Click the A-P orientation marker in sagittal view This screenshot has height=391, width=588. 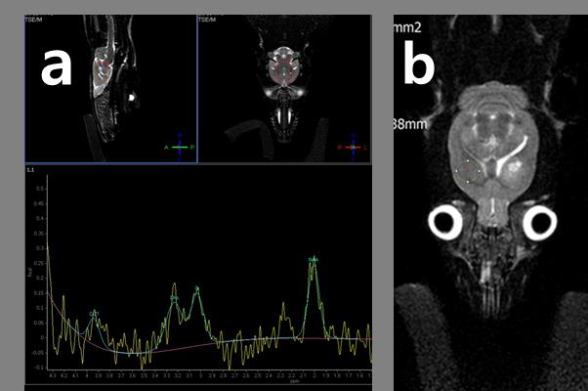(179, 147)
